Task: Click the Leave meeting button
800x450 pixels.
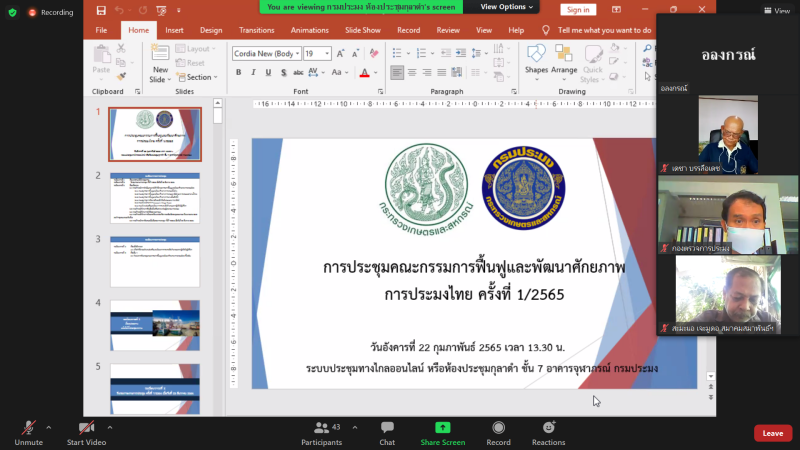Action: pyautogui.click(x=772, y=433)
